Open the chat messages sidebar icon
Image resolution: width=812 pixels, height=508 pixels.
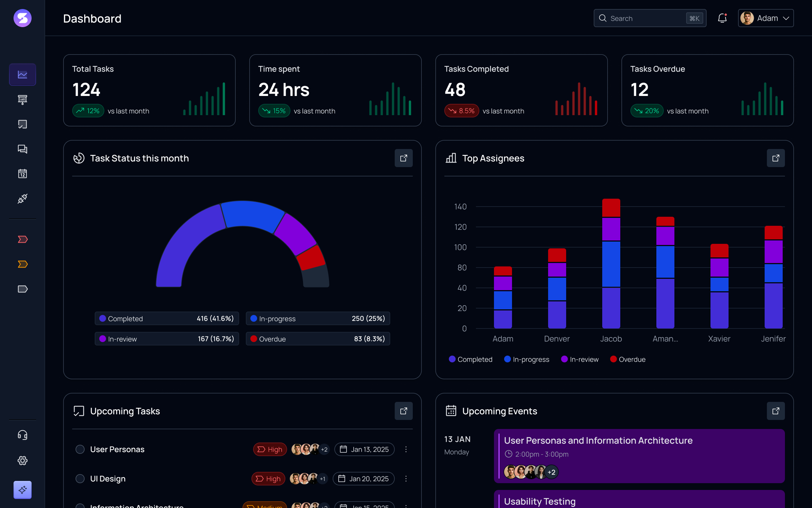tap(23, 149)
